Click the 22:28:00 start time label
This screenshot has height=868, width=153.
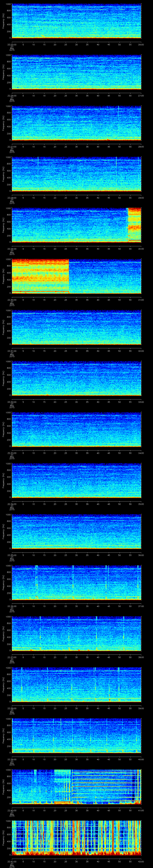[12, 198]
